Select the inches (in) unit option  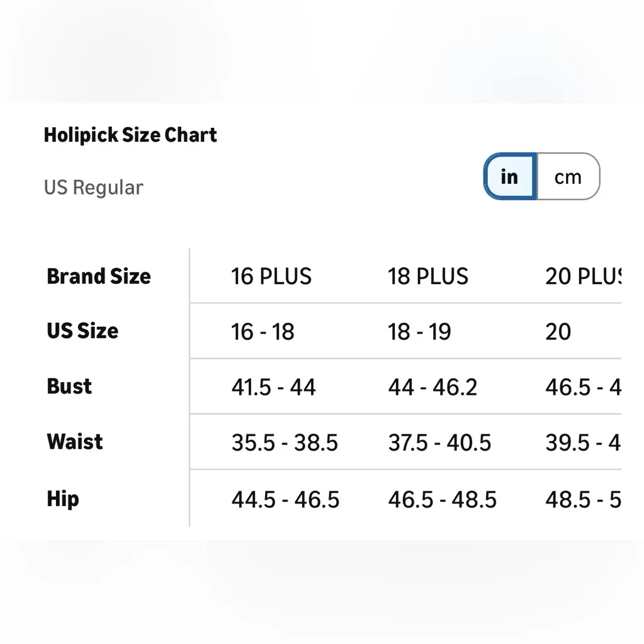click(x=509, y=177)
